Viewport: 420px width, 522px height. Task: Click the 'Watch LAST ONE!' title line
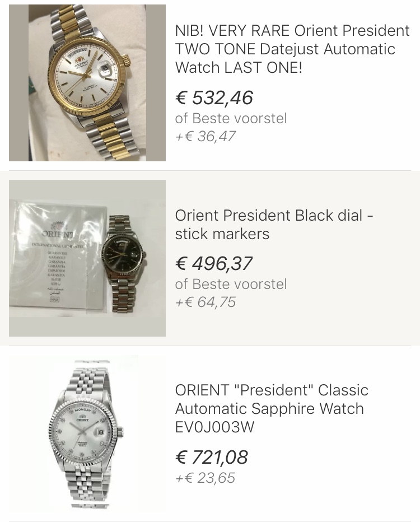click(239, 68)
